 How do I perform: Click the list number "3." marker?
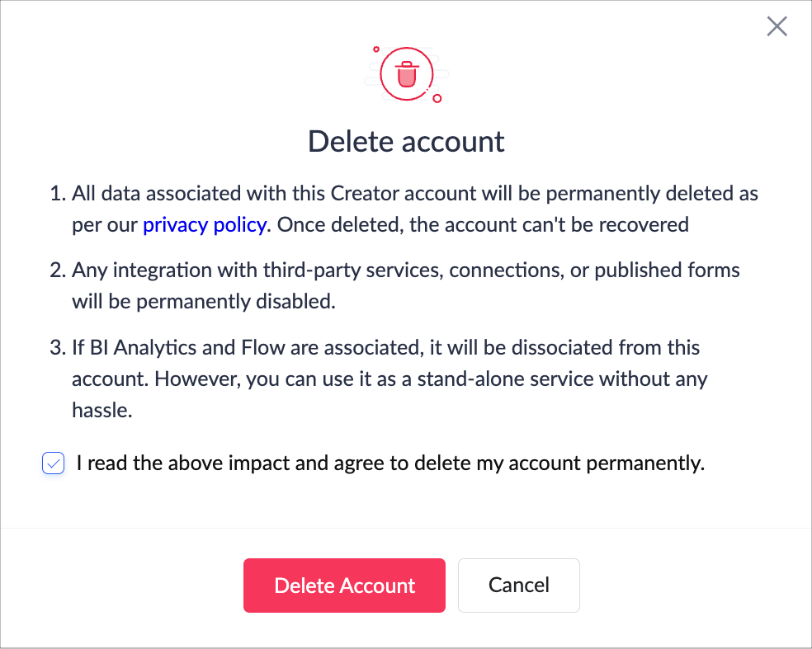pos(57,347)
